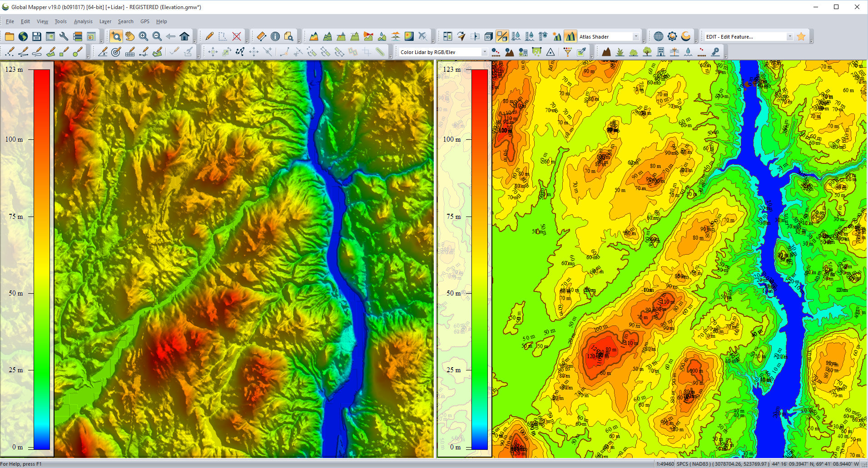Select the Digitizer pencil tool
This screenshot has width=868, height=468.
tap(209, 37)
